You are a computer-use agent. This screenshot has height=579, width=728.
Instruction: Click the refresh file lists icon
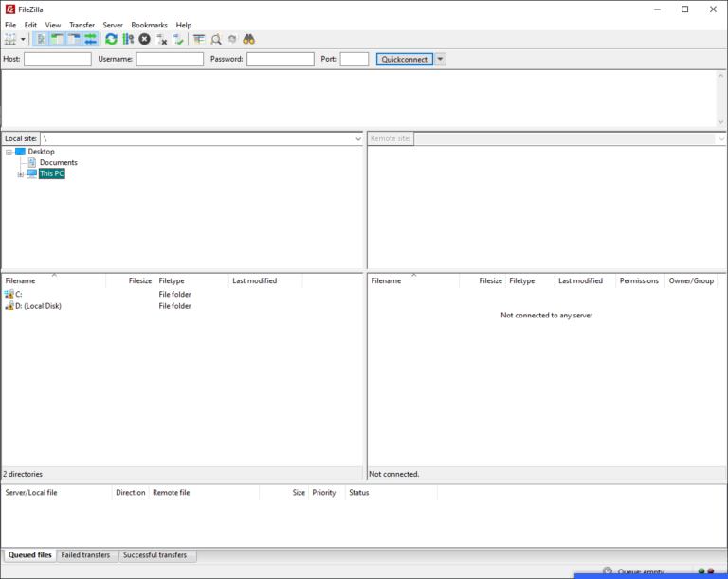(x=112, y=39)
